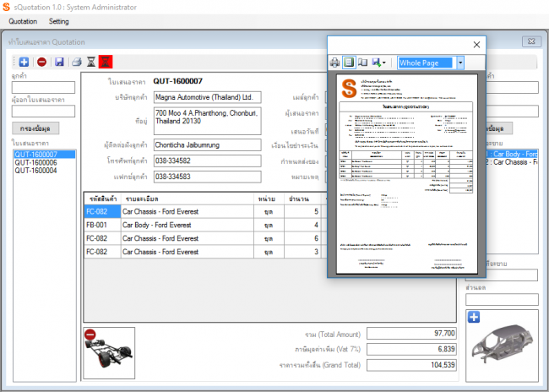Click the Total Amount field 97,700
This screenshot has width=549, height=392.
pyautogui.click(x=411, y=333)
